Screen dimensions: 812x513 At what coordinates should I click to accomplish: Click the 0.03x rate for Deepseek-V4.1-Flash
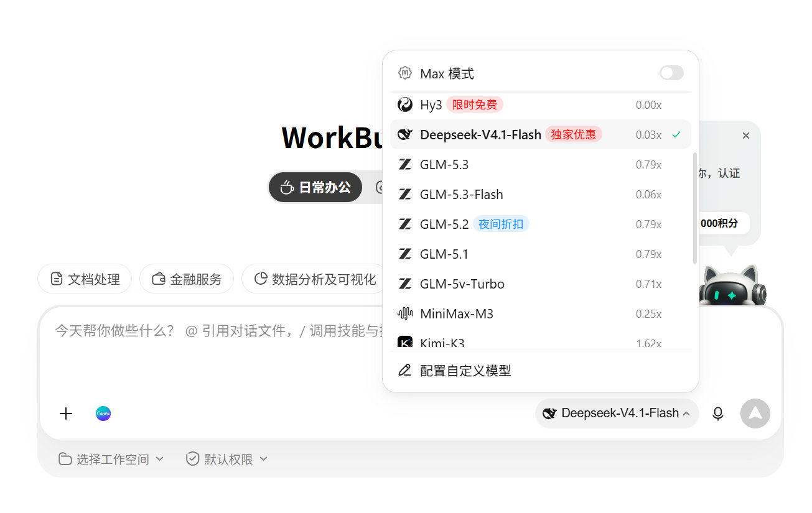[648, 135]
